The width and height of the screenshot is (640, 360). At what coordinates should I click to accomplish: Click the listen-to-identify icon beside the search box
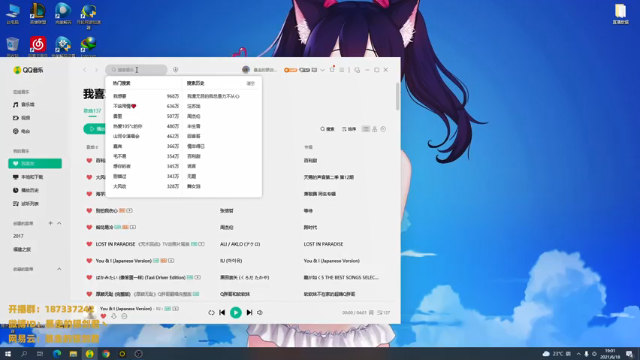click(176, 70)
